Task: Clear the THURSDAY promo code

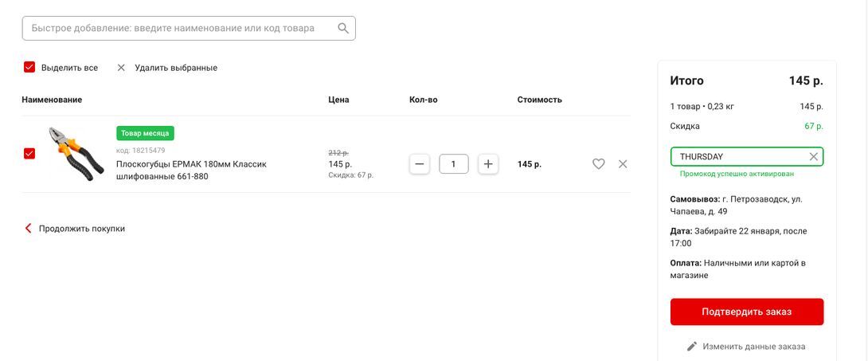Action: pos(813,157)
